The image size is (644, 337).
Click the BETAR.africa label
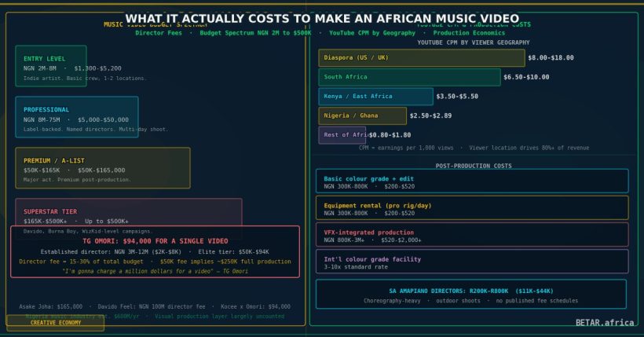[x=605, y=323]
